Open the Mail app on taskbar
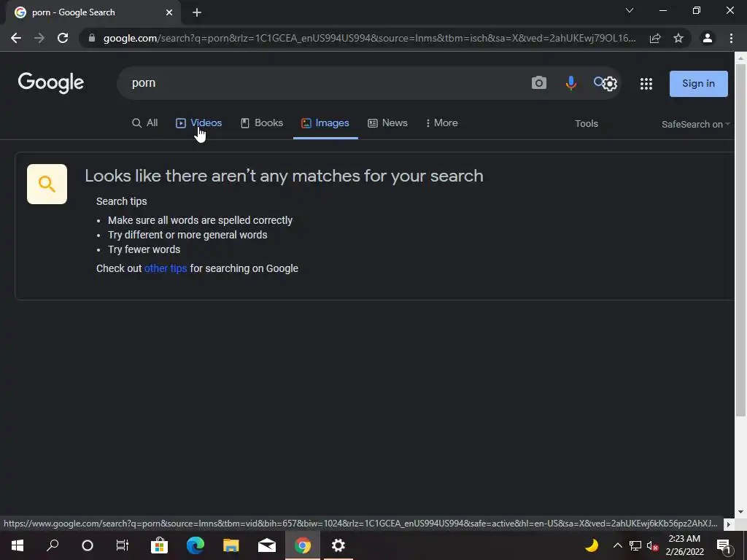 point(267,545)
